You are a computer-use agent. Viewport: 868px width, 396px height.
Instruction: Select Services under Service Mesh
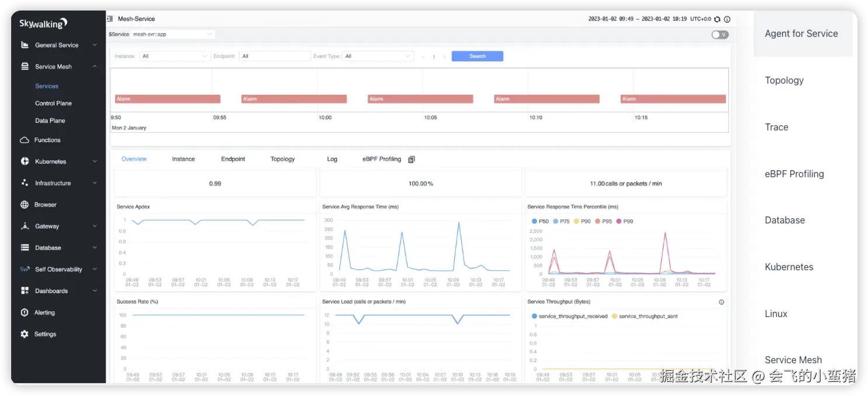(47, 86)
